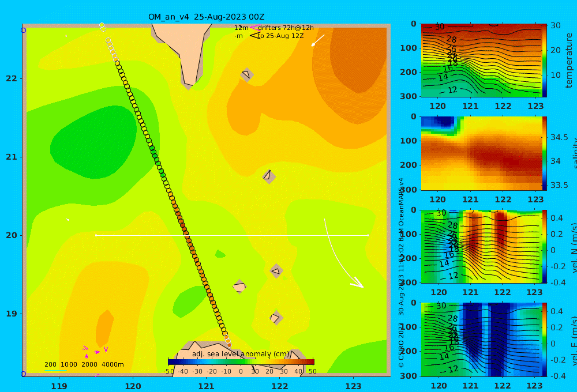The width and height of the screenshot is (577, 392).
Task: Click latitude label 20 on main map
Action: pyautogui.click(x=12, y=235)
